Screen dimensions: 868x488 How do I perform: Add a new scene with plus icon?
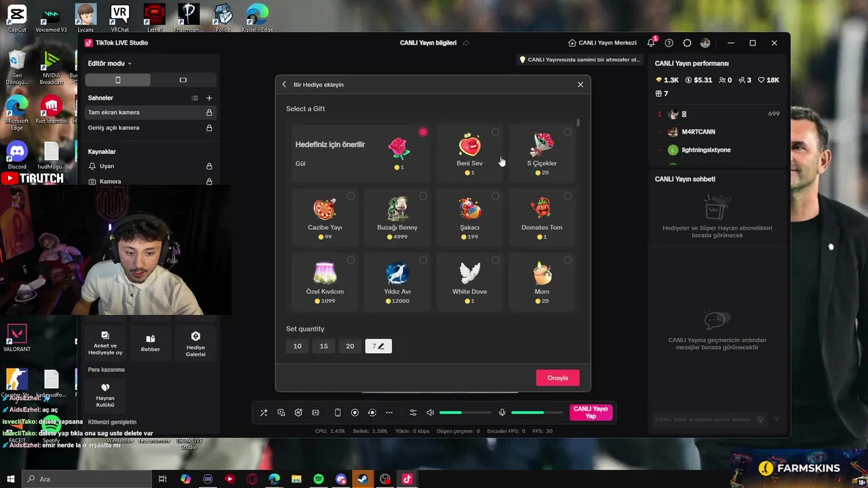[209, 98]
